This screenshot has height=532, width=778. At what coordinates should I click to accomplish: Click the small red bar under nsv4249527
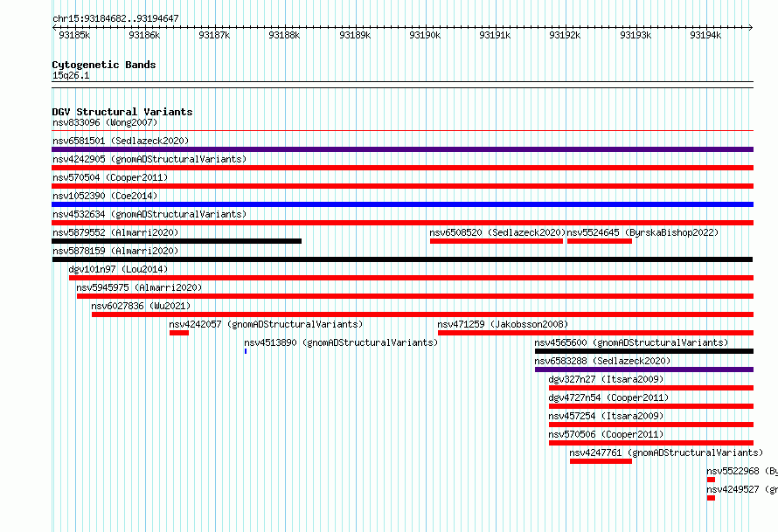pyautogui.click(x=711, y=498)
